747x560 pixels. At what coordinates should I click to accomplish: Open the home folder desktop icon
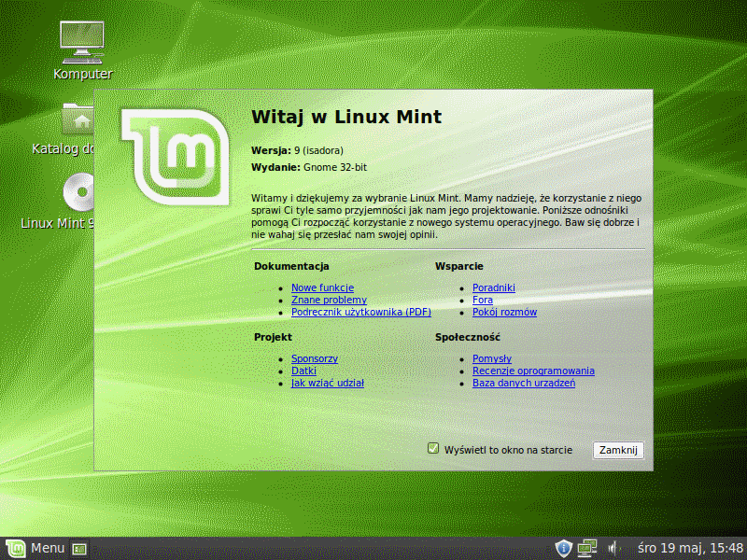pos(79,121)
